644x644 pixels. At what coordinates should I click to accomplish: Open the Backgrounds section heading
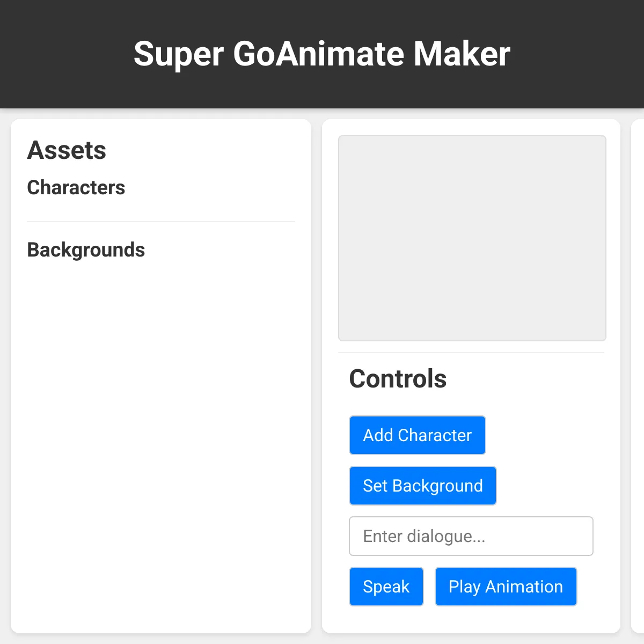86,250
